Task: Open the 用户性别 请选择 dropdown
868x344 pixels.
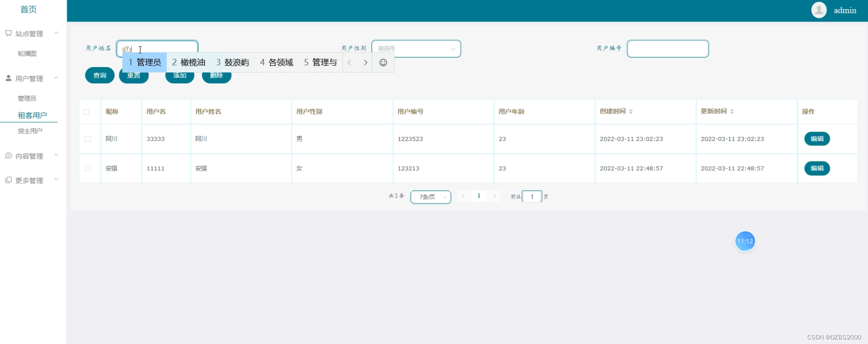Action: pyautogui.click(x=416, y=48)
